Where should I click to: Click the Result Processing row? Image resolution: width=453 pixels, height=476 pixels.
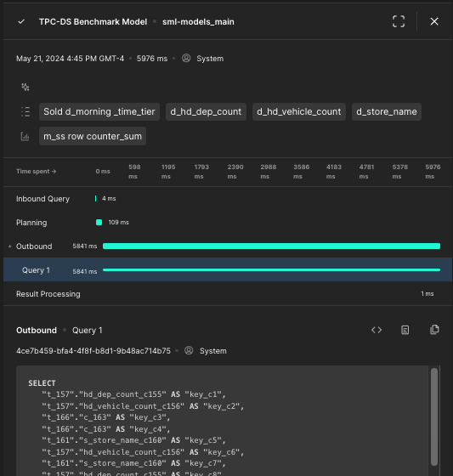[228, 293]
